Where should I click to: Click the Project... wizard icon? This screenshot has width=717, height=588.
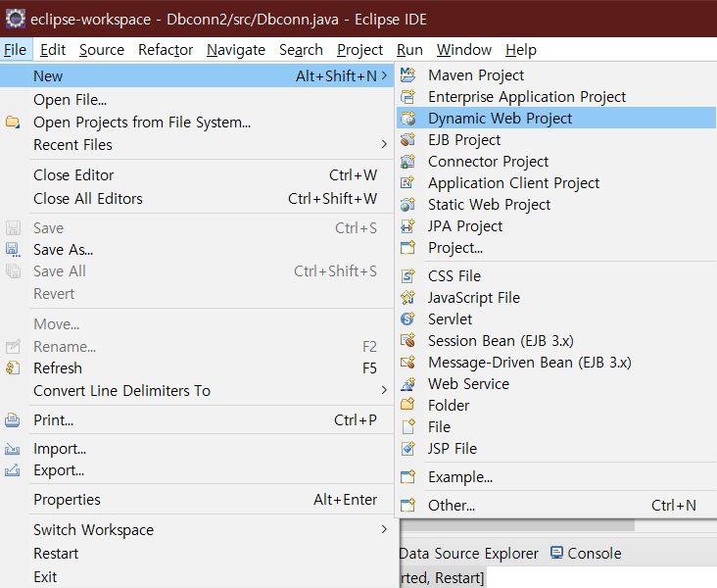point(407,248)
